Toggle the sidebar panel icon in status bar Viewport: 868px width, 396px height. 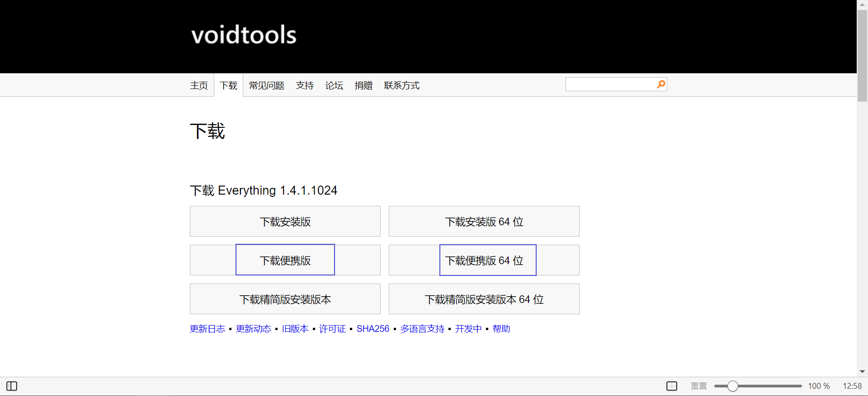pyautogui.click(x=12, y=386)
